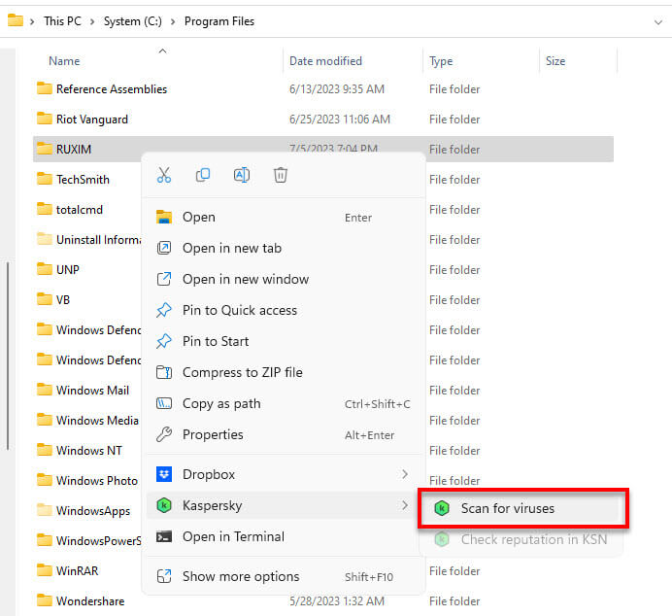Expand the Kaspersky submenu arrow
Viewport: 672px width, 616px height.
tap(405, 505)
